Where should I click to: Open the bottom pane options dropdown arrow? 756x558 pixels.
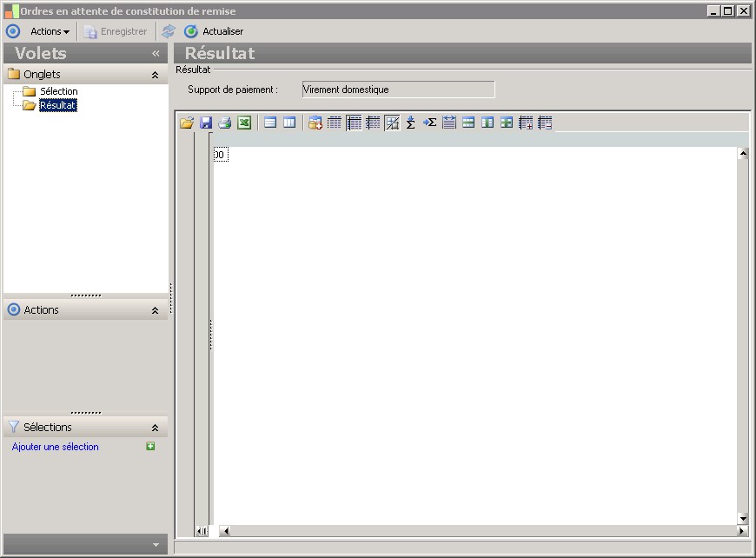156,545
